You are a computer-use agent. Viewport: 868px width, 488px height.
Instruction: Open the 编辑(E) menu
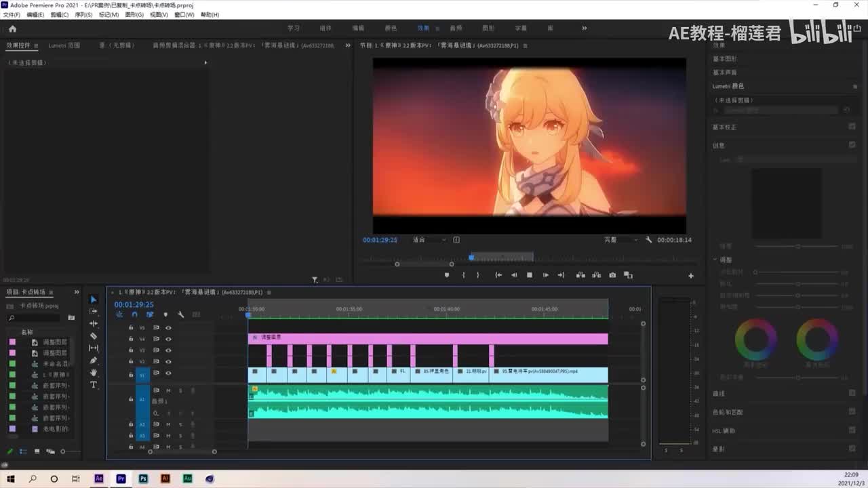(35, 14)
